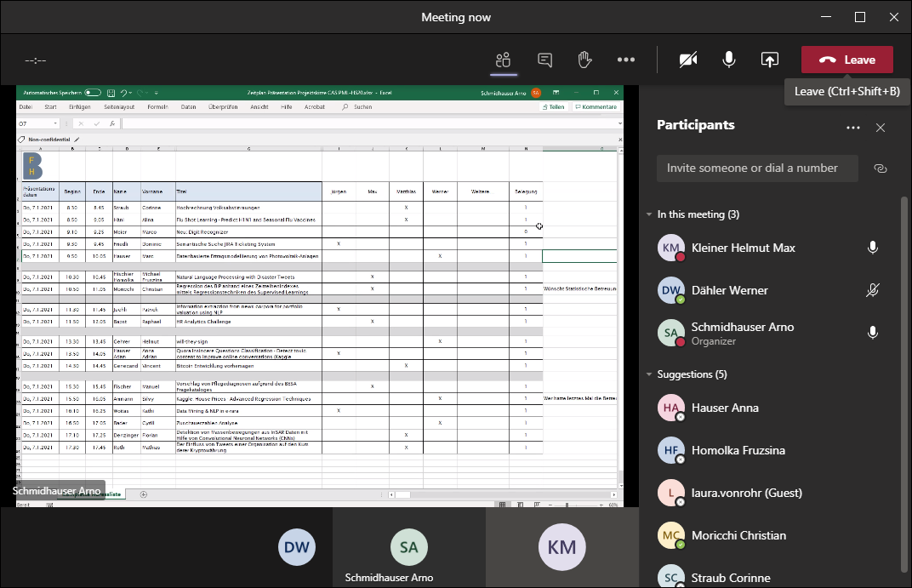912x588 pixels.
Task: Copy the meeting join link icon
Action: point(881,168)
